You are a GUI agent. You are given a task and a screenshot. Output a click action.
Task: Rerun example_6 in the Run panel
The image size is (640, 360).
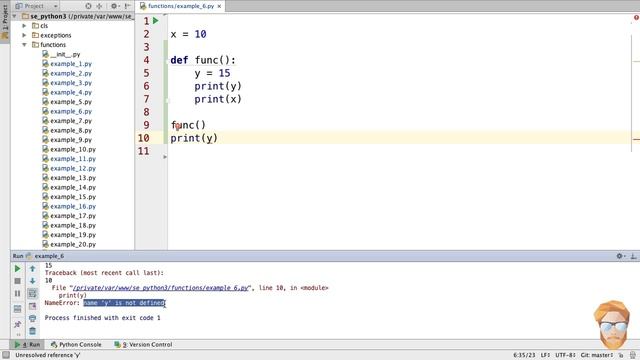[x=17, y=269]
